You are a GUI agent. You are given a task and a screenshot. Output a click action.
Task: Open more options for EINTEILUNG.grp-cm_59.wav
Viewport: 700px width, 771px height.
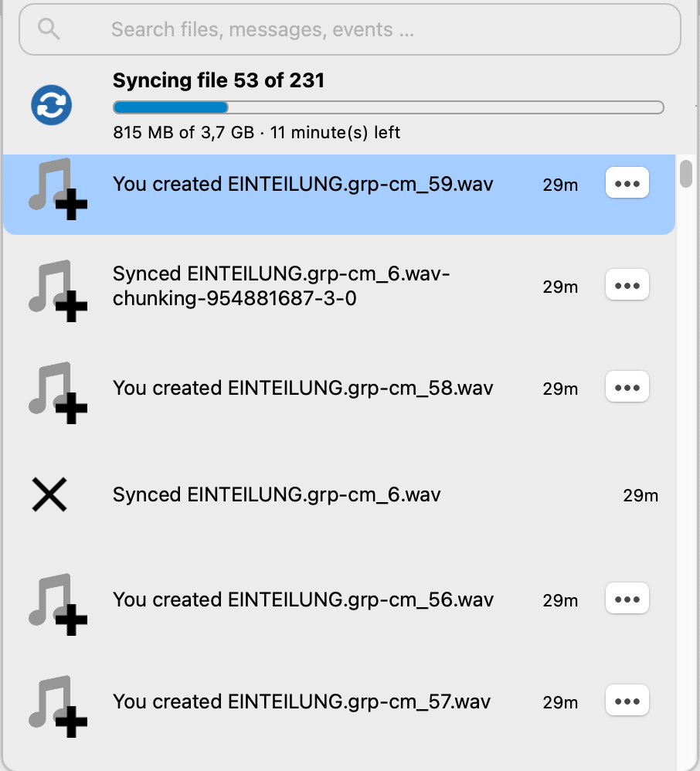click(627, 184)
